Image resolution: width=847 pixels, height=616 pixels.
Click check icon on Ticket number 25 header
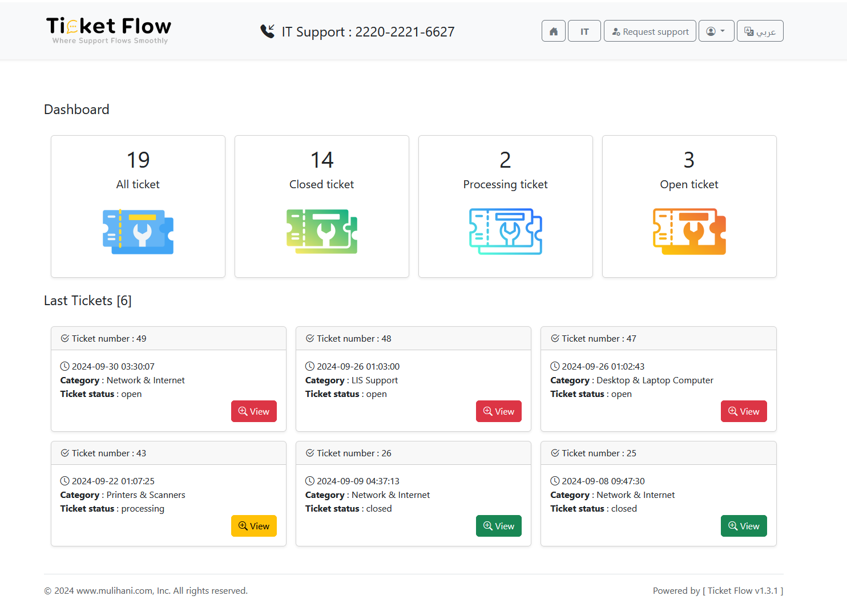click(555, 453)
